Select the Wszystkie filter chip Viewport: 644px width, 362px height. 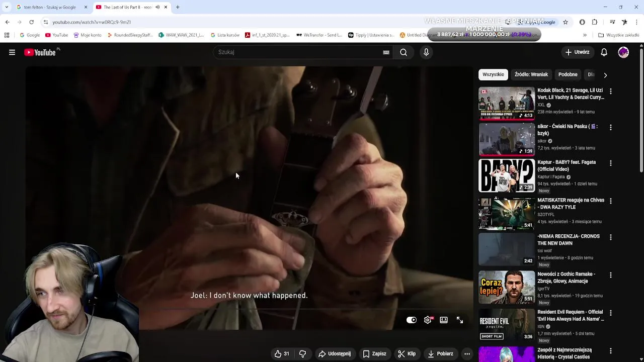(493, 74)
